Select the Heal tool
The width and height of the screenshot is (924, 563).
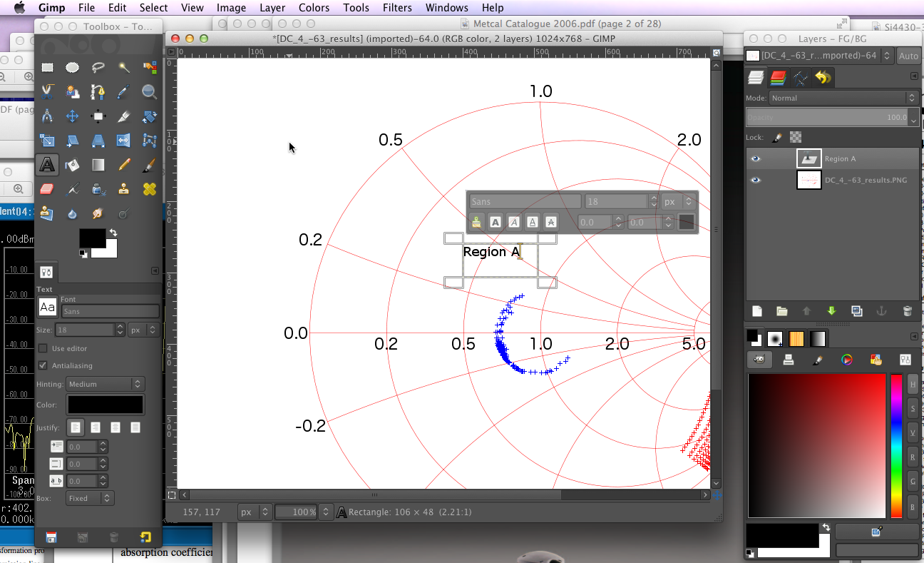[x=150, y=189]
